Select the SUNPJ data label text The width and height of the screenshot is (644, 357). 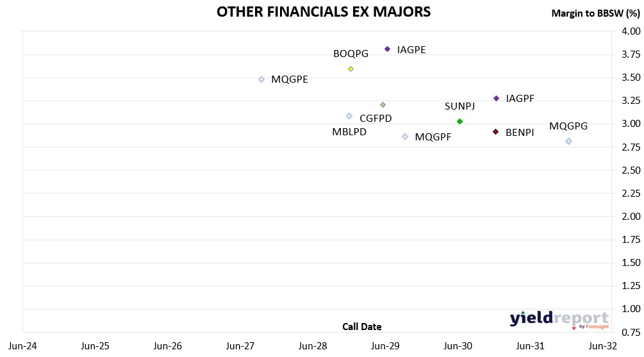[459, 106]
